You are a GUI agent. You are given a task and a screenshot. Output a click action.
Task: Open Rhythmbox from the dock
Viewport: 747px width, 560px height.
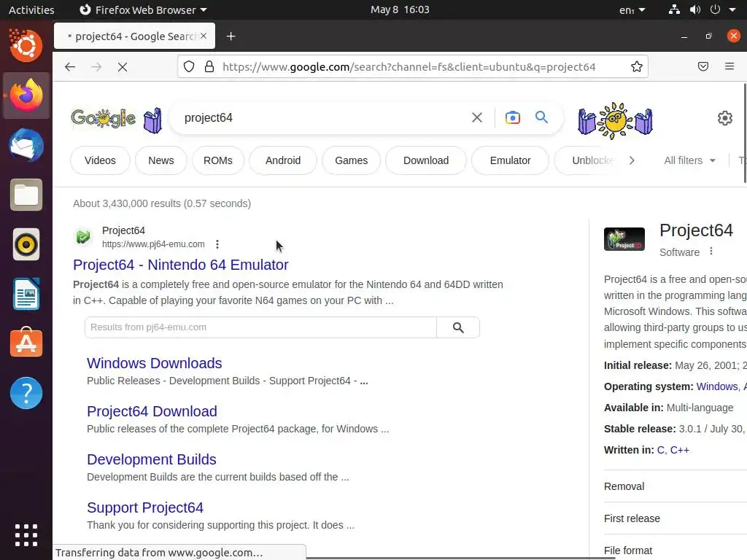(26, 244)
